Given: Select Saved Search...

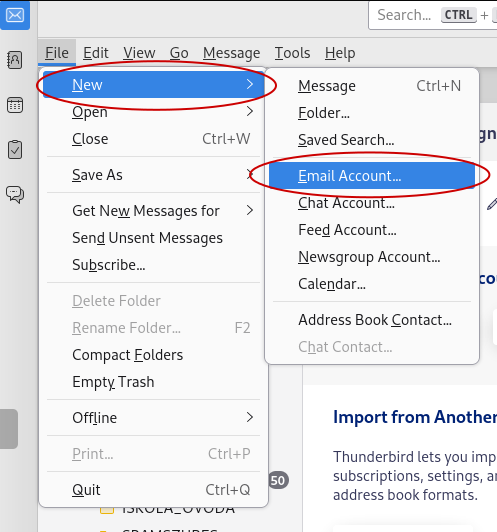Looking at the screenshot, I should [x=372, y=140].
